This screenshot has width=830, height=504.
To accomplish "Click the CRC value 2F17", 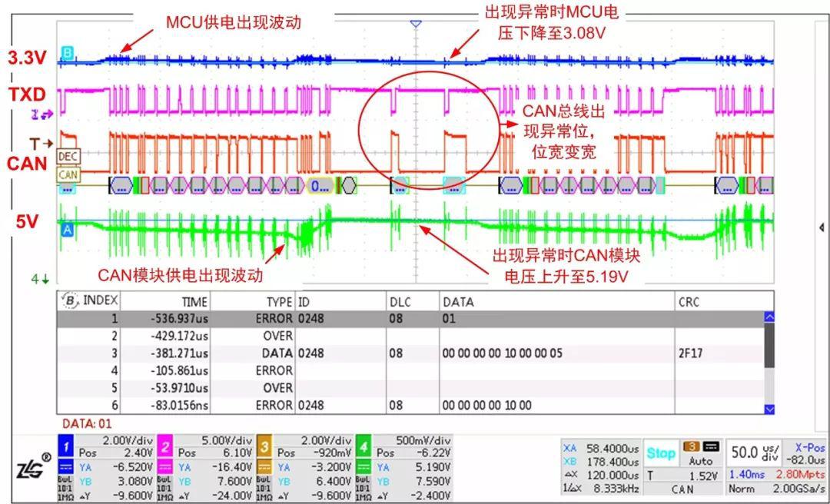I will (x=690, y=353).
